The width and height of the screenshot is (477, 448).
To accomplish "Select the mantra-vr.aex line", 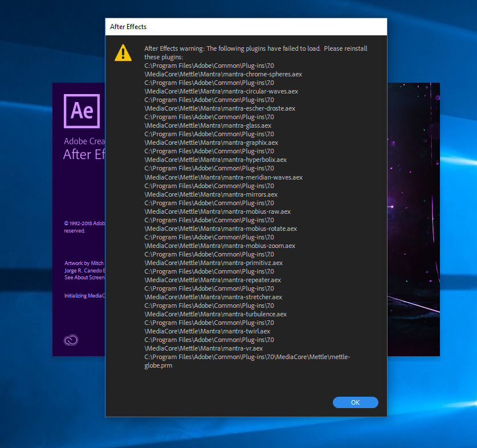I will (203, 348).
